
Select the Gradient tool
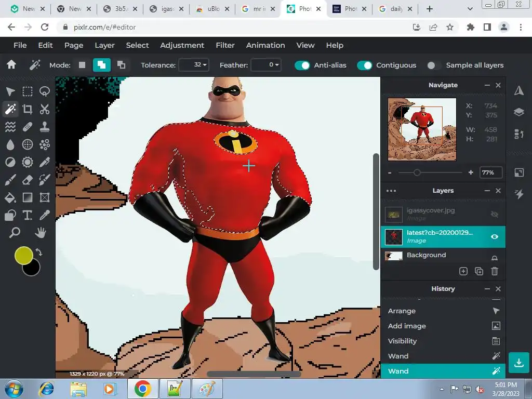[28, 197]
